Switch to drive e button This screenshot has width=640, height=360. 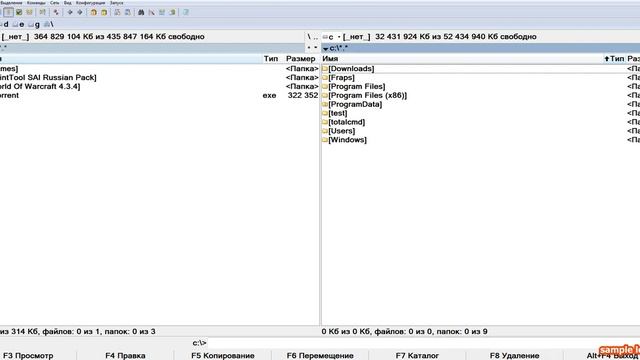click(19, 24)
